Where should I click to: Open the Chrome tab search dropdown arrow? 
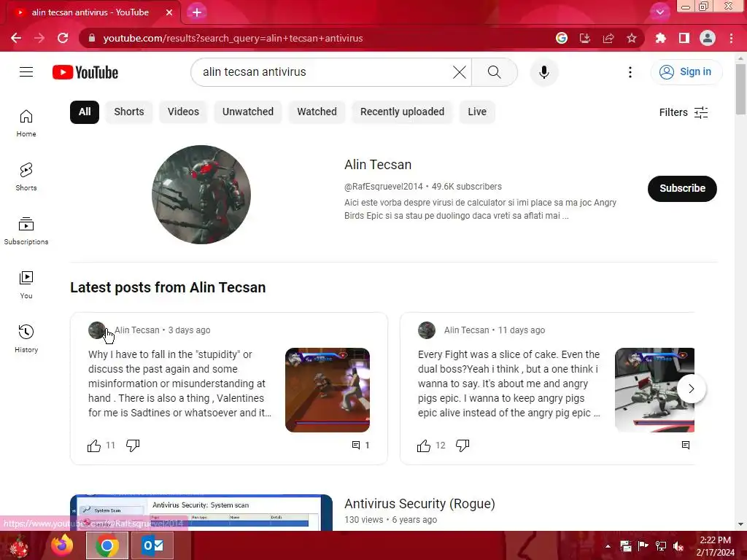[660, 12]
